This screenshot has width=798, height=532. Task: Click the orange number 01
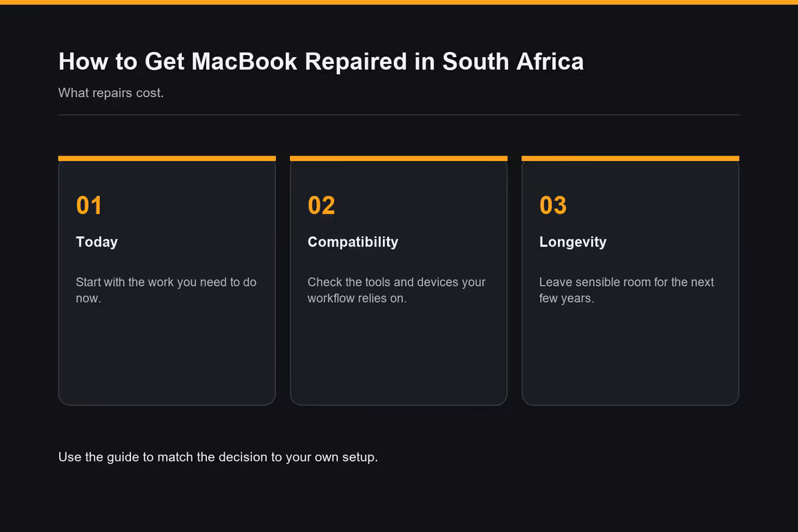coord(89,205)
